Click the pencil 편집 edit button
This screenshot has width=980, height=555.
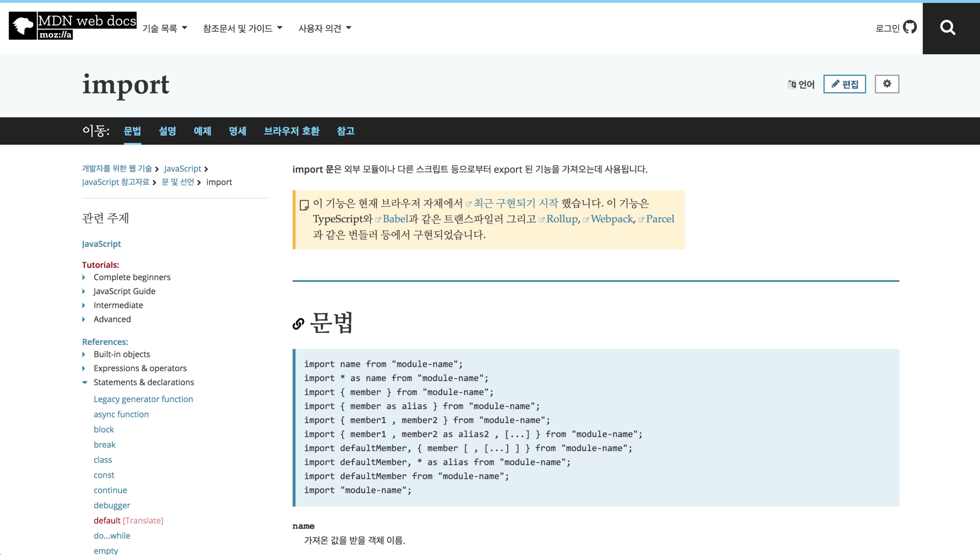[844, 84]
